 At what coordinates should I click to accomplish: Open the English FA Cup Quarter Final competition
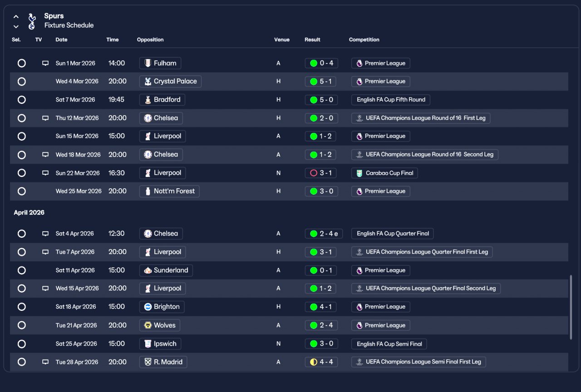click(x=393, y=234)
